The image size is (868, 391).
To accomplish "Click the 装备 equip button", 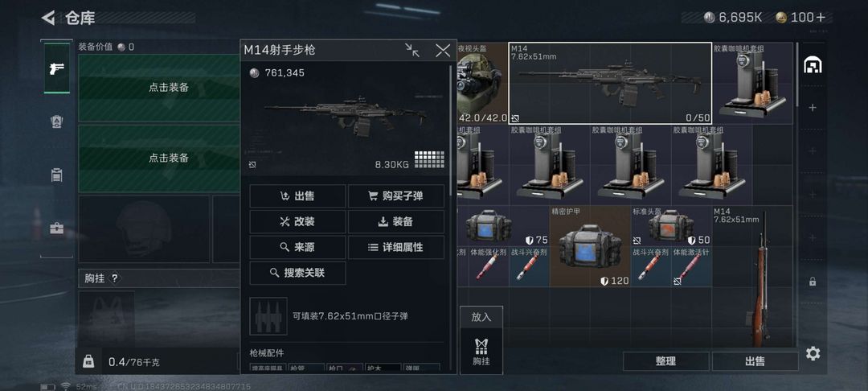I will (395, 221).
